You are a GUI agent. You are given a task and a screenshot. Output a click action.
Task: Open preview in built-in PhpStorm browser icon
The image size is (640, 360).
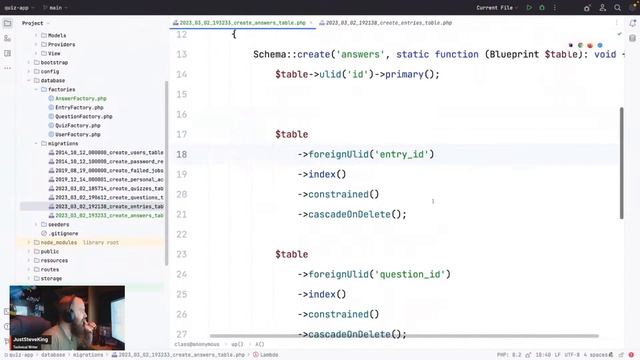pos(571,45)
